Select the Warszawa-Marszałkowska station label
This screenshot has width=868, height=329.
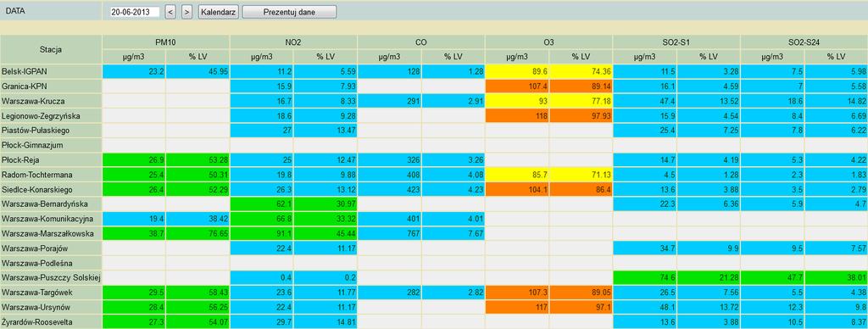tap(51, 233)
